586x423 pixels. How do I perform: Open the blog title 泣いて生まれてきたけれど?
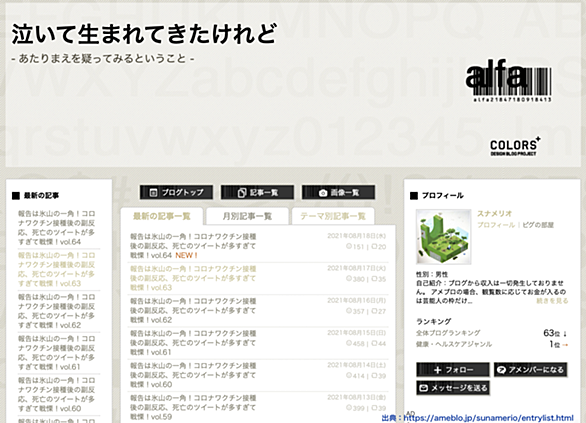pos(144,34)
